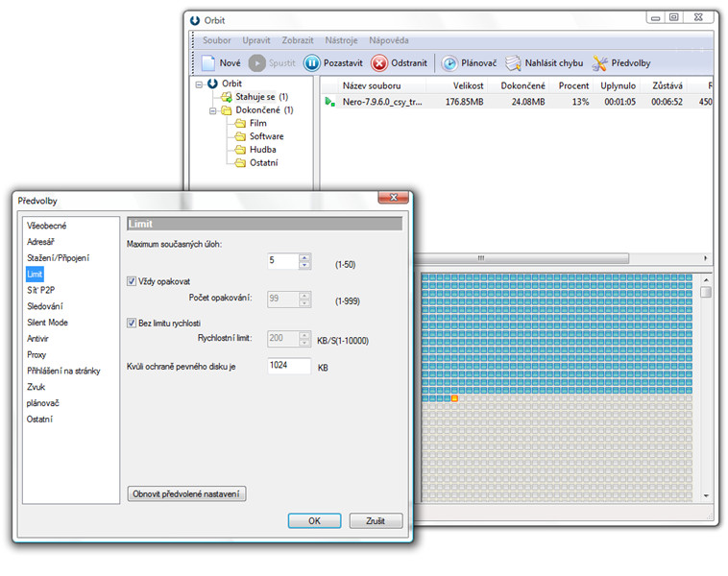The image size is (728, 576).
Task: Click the down arrow of the block grid scrollbar
Action: tap(706, 495)
